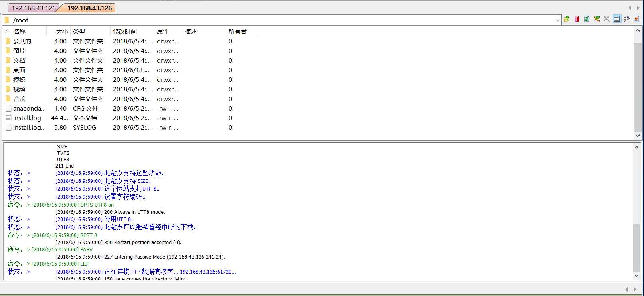Click the connection nodes icon in toolbar
644x296 pixels.
627,19
